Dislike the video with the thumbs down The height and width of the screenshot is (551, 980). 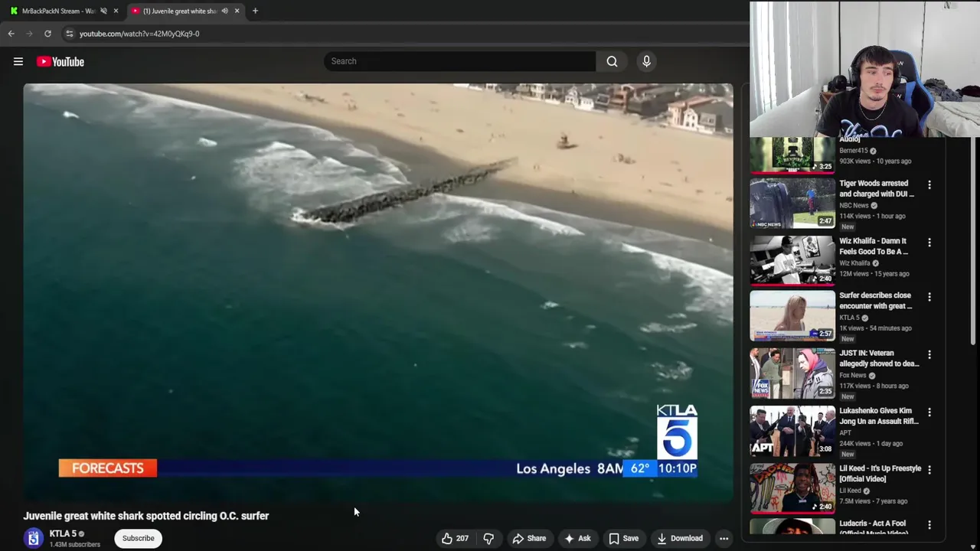coord(488,538)
